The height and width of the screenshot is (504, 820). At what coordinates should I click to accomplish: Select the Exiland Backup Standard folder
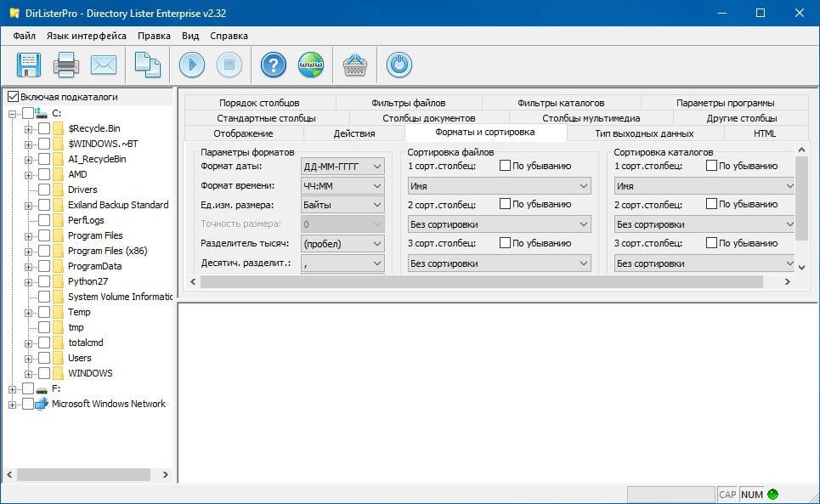pyautogui.click(x=118, y=205)
